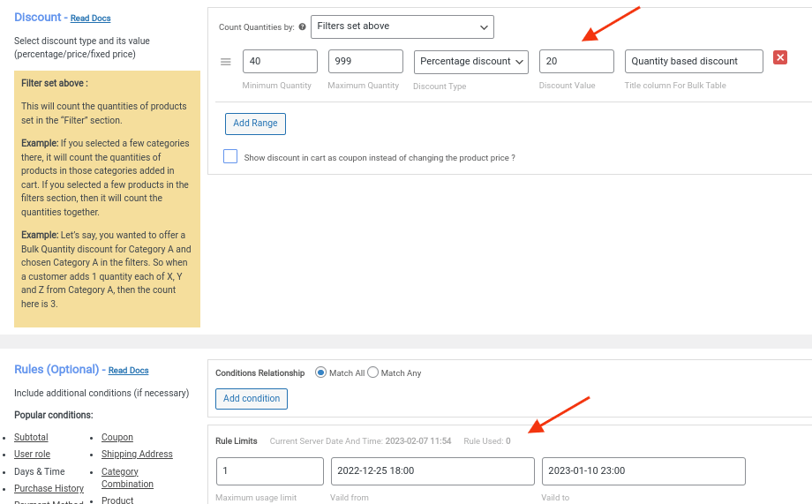
Task: Select the Match All radio button
Action: coord(320,372)
